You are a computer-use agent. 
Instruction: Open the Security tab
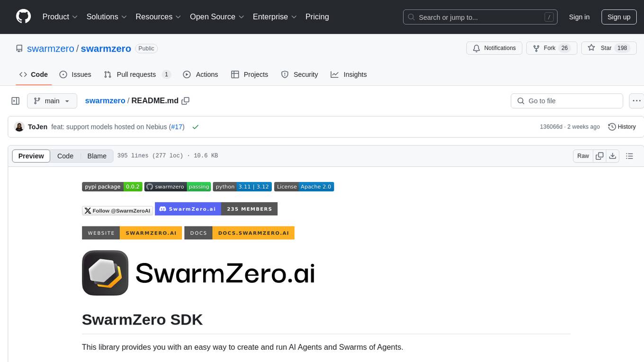point(299,74)
